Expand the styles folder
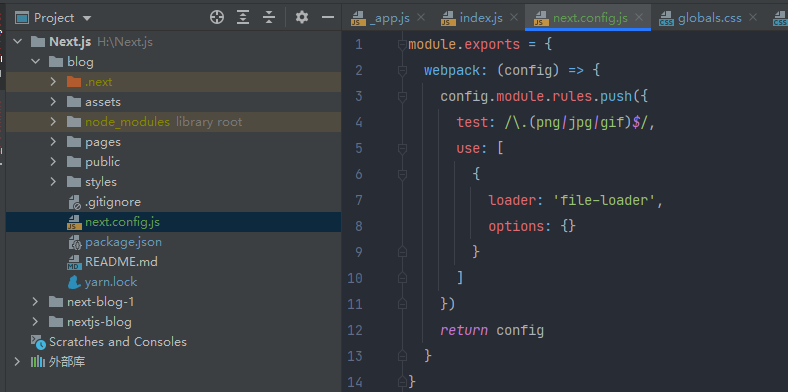 53,182
